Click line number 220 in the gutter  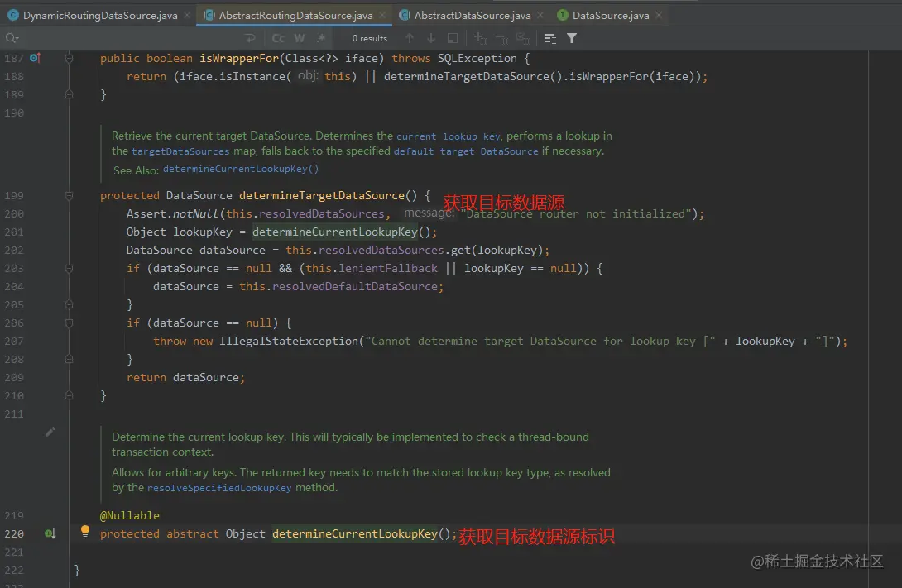[14, 533]
